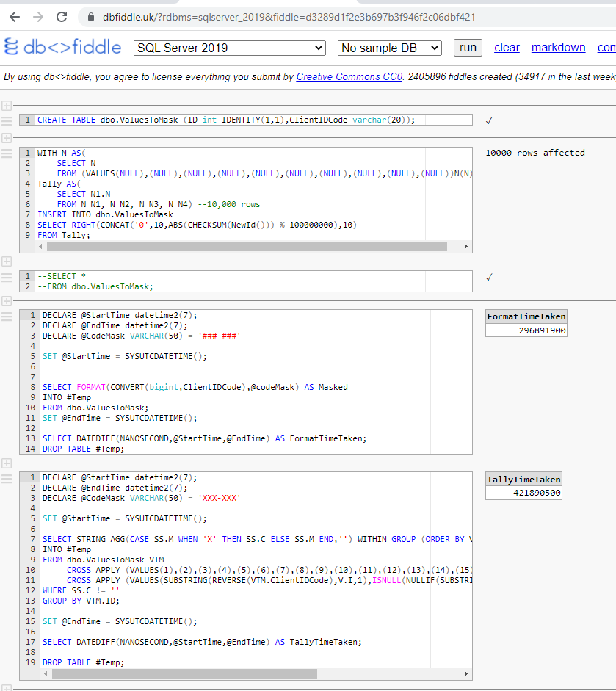Click the run button

tap(468, 48)
